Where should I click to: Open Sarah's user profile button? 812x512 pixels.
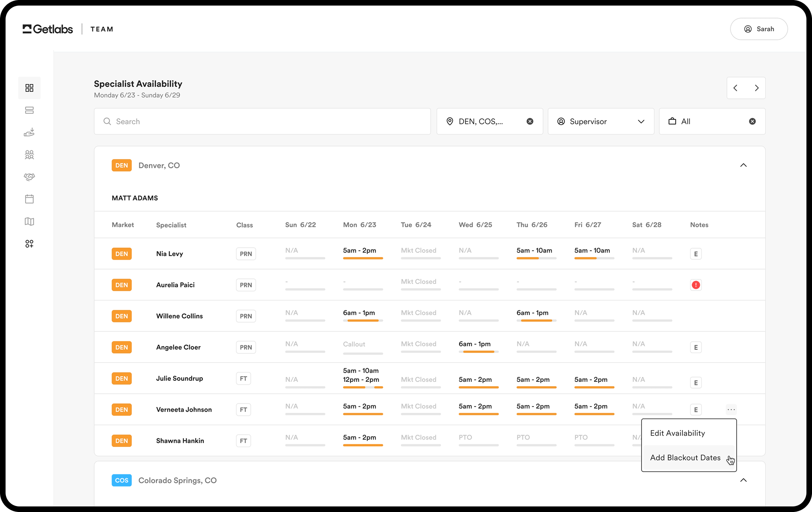tap(759, 29)
